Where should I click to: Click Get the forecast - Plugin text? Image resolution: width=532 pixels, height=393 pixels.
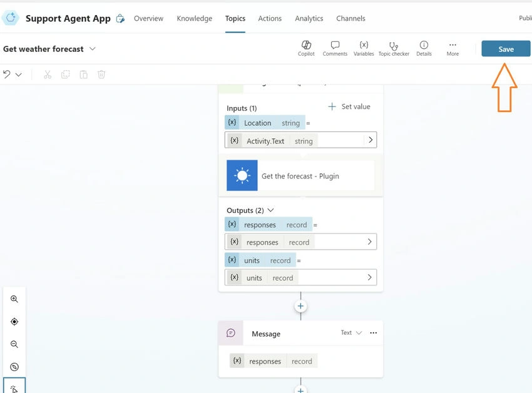tap(300, 176)
